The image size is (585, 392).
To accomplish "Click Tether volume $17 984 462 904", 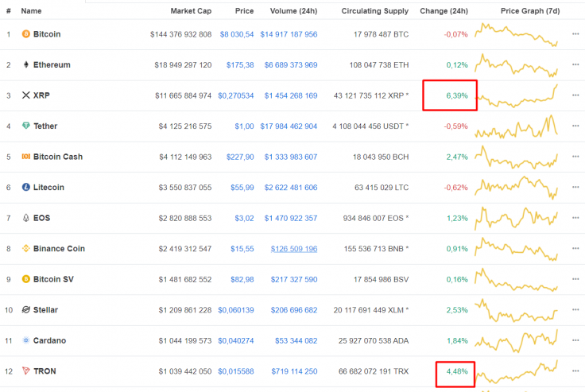I will [x=289, y=126].
